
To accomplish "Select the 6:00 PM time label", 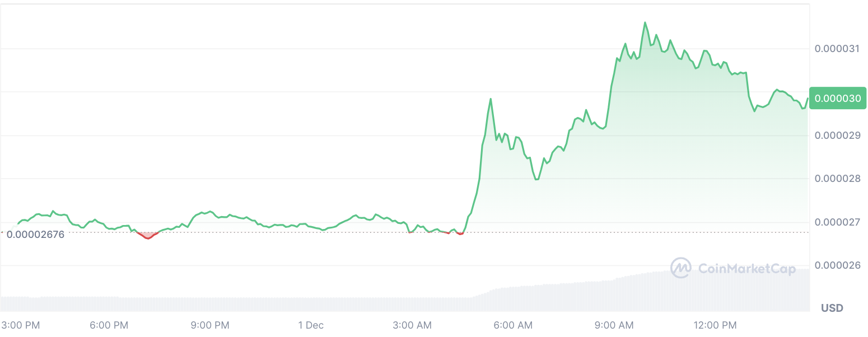I will [x=109, y=325].
